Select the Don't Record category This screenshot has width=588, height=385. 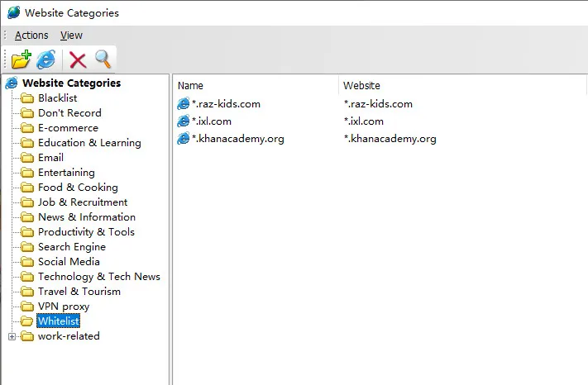pos(69,112)
